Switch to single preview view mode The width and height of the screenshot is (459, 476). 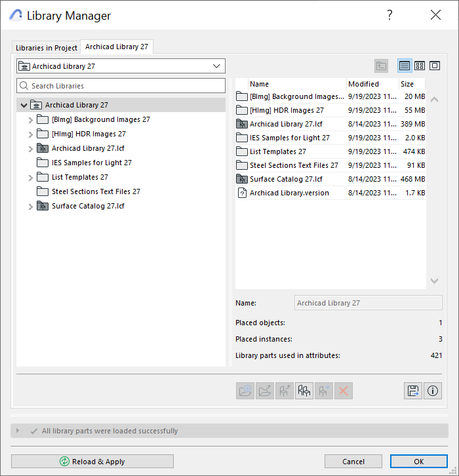pos(435,66)
